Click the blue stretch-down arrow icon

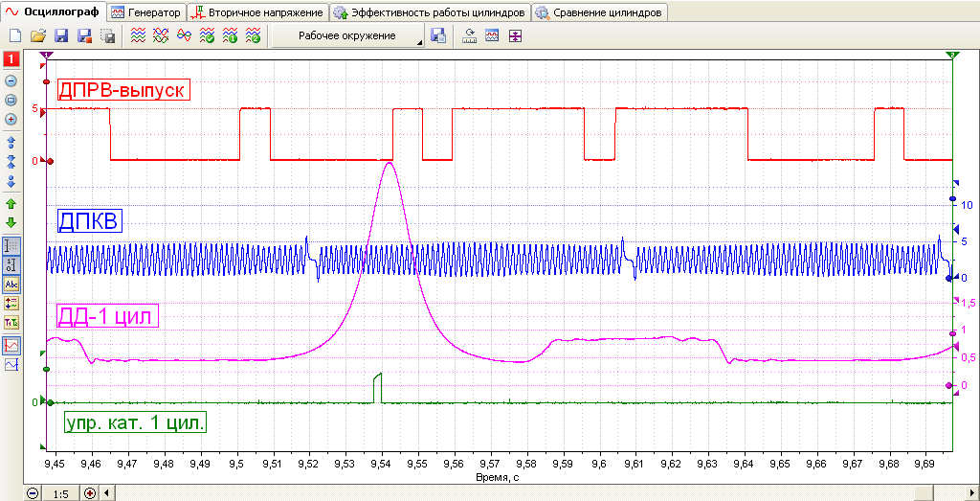(11, 181)
